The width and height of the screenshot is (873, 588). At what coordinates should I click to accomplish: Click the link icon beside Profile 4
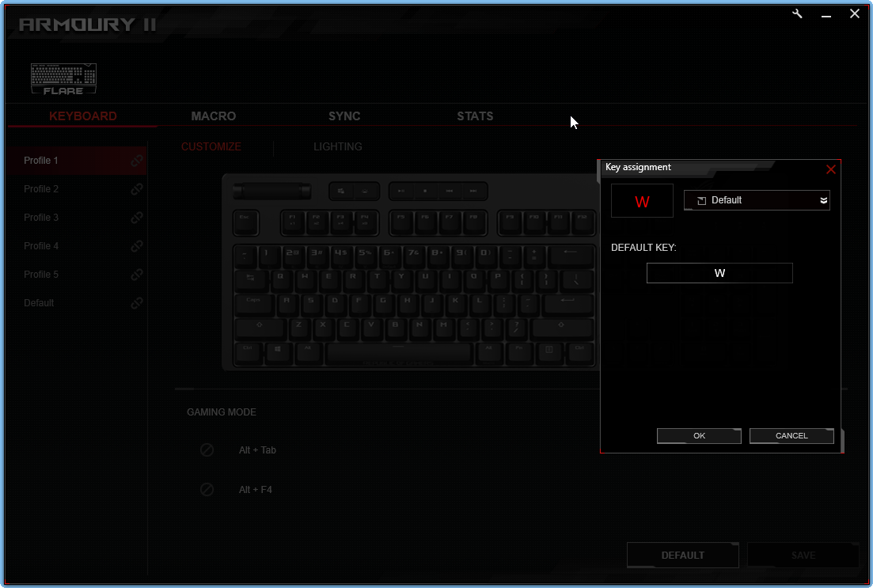coord(137,246)
